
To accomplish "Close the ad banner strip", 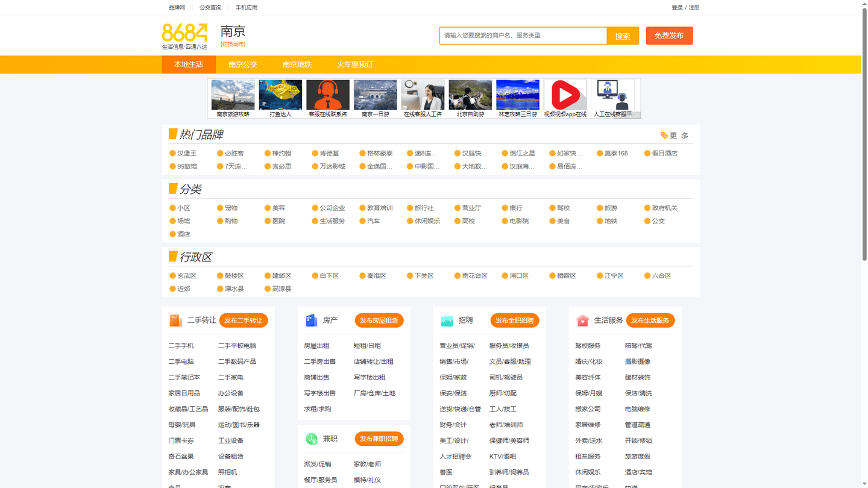I will pos(637,115).
